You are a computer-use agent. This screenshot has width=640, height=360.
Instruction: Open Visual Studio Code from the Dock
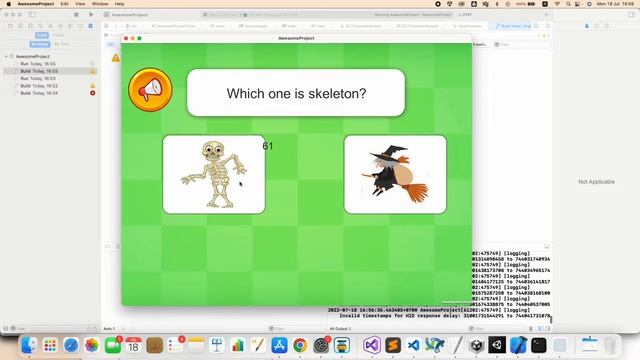[413, 345]
